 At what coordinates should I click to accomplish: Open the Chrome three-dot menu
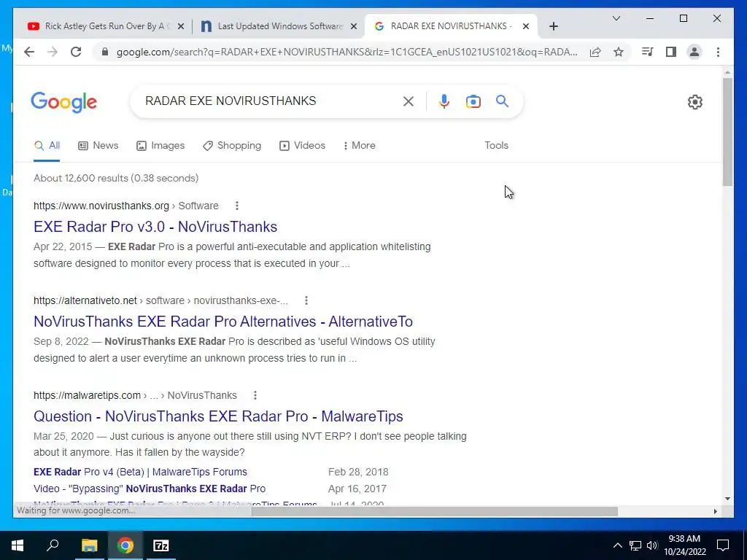click(x=718, y=52)
